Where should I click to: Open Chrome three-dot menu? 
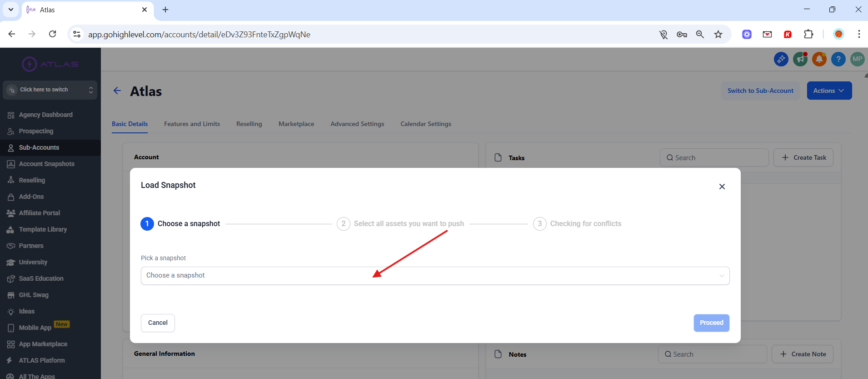[x=858, y=34]
